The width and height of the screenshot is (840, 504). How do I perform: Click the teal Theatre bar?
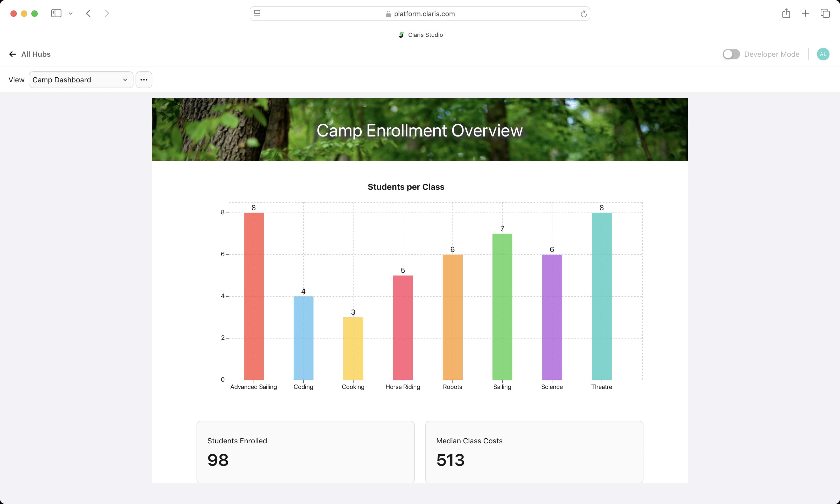(x=601, y=296)
